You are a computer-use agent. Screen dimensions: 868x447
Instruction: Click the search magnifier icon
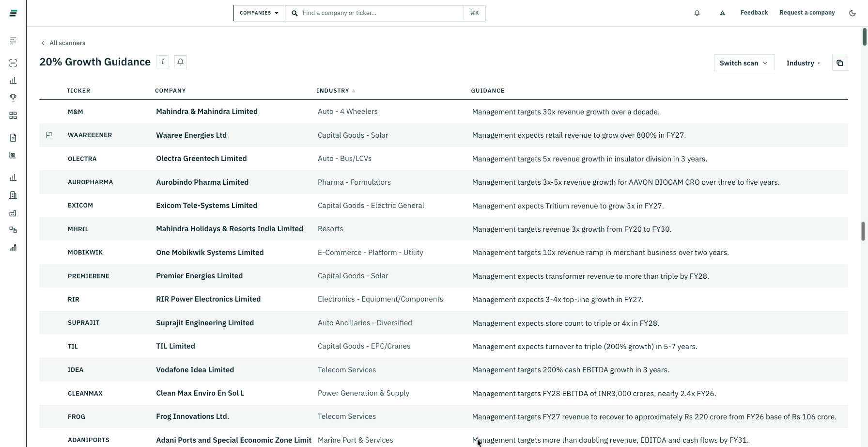click(x=294, y=13)
